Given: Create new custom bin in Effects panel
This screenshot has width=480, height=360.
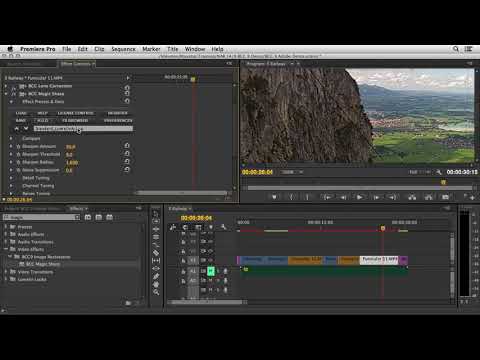Looking at the screenshot, I should 128,303.
